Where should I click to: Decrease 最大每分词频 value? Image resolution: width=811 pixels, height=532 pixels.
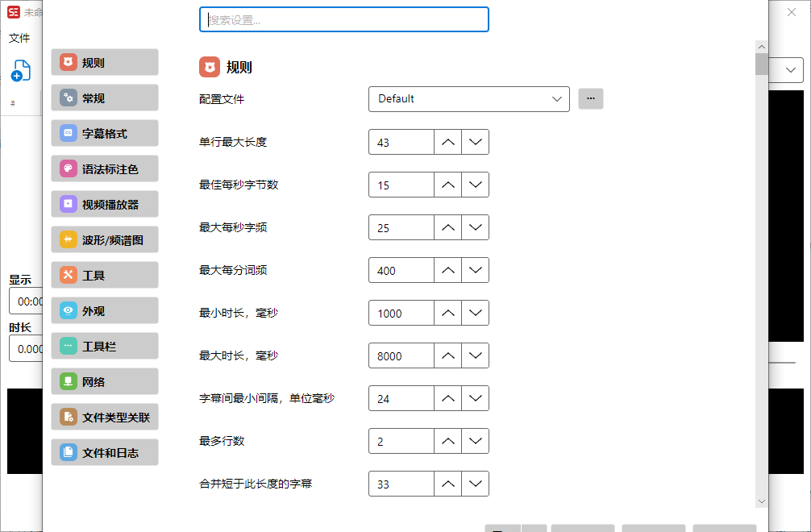476,270
